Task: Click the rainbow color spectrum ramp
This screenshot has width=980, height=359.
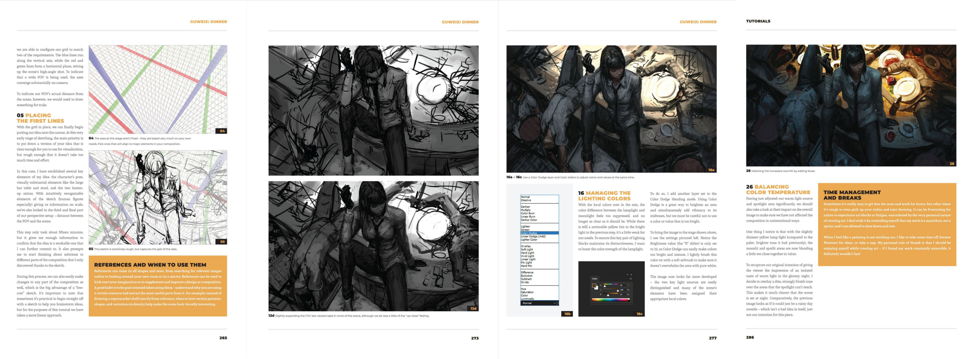Action: (611, 300)
